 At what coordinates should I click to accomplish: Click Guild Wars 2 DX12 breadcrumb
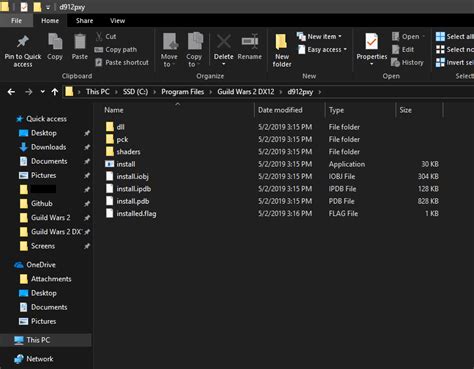246,92
